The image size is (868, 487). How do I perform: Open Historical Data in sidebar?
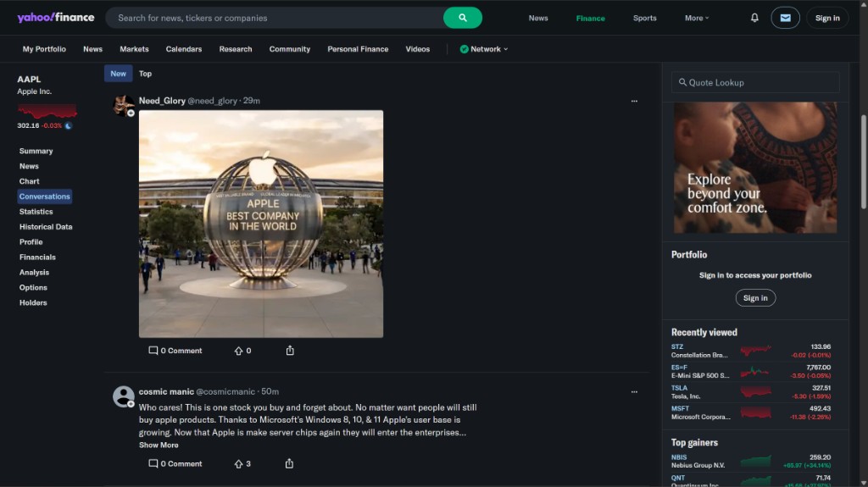[x=46, y=227]
